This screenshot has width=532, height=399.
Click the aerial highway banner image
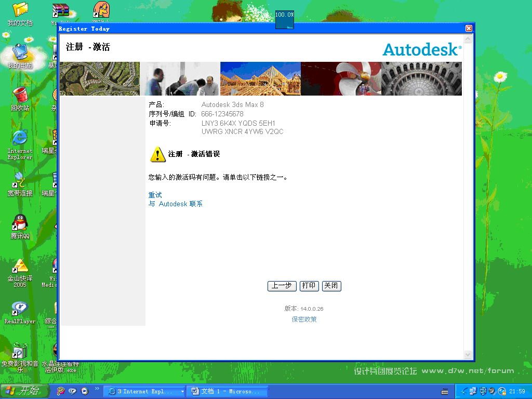[100, 78]
